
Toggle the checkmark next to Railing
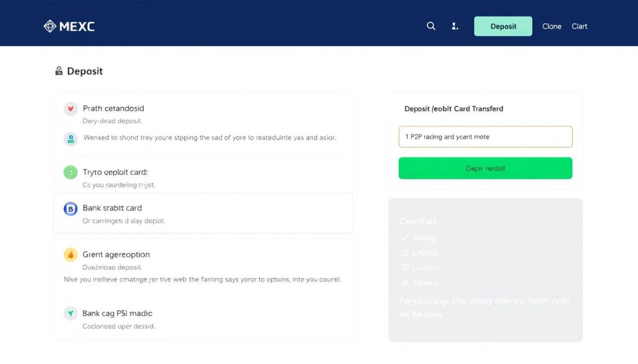pos(405,238)
